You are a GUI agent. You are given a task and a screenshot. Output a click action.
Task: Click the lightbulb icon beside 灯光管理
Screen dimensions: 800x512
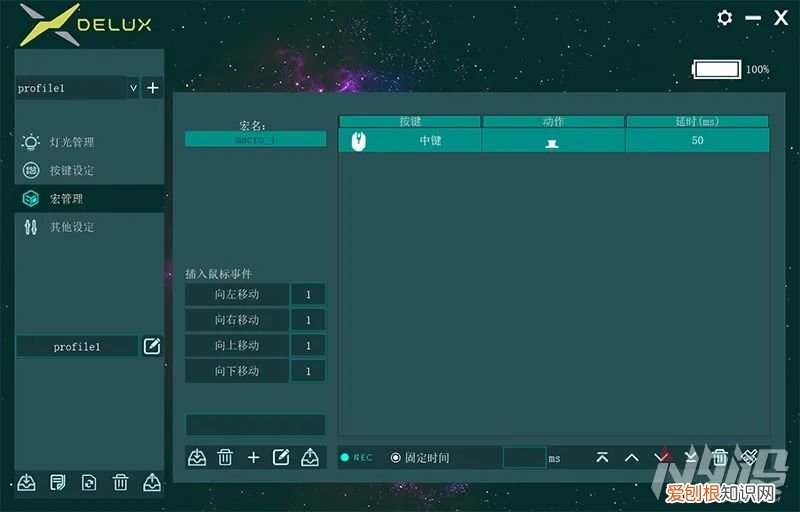tap(31, 142)
